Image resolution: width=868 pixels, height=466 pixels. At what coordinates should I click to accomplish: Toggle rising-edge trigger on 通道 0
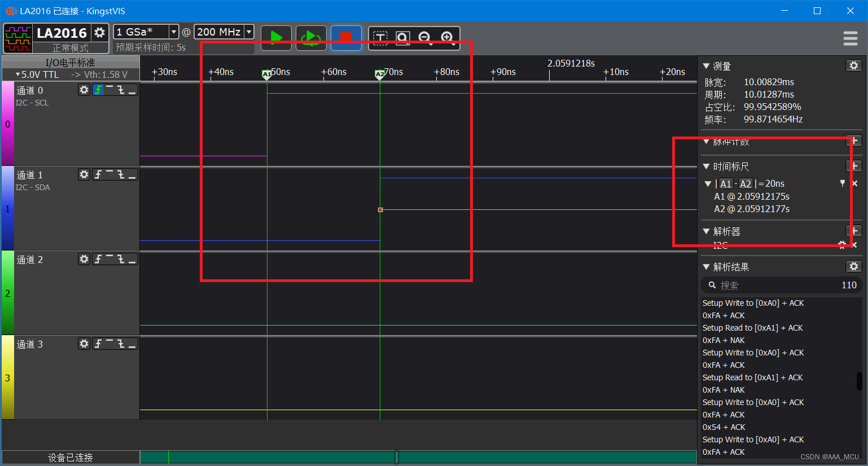click(98, 90)
